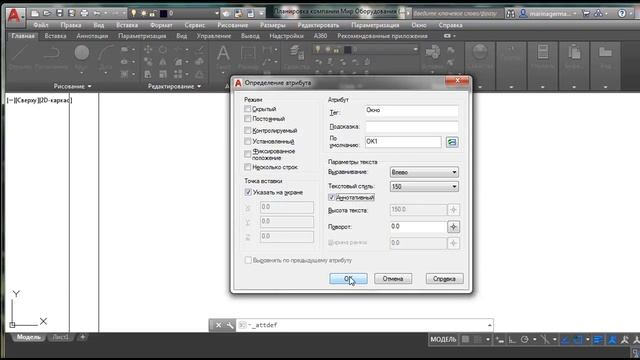Screen dimensions: 640x360
Task: Enable the Постоянный checkbox
Action: pos(247,118)
